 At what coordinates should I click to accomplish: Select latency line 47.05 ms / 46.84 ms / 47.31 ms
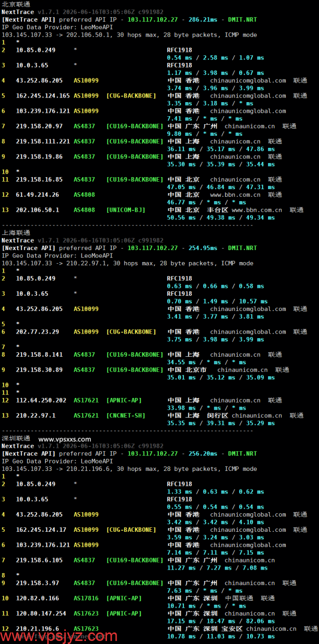coord(221,187)
